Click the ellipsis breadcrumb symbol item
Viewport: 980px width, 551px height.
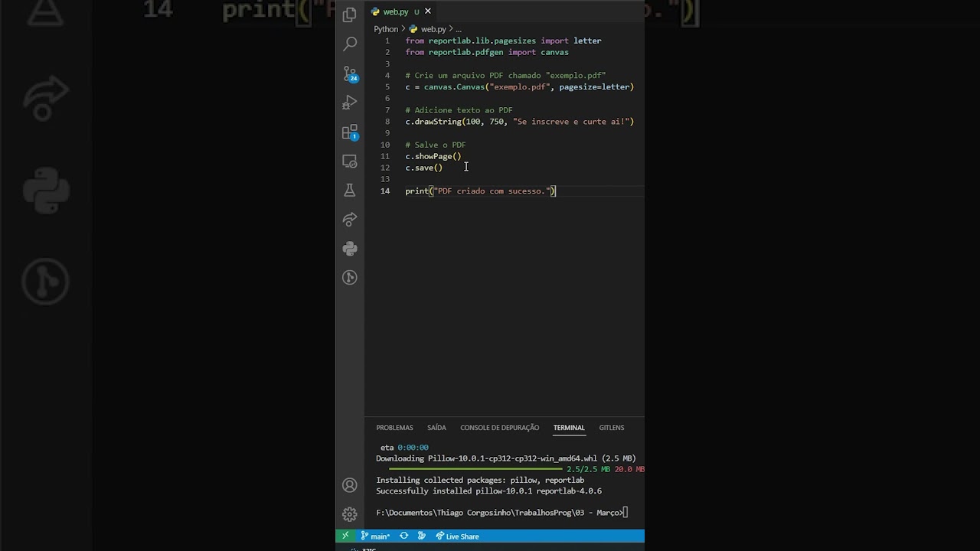[x=459, y=29]
